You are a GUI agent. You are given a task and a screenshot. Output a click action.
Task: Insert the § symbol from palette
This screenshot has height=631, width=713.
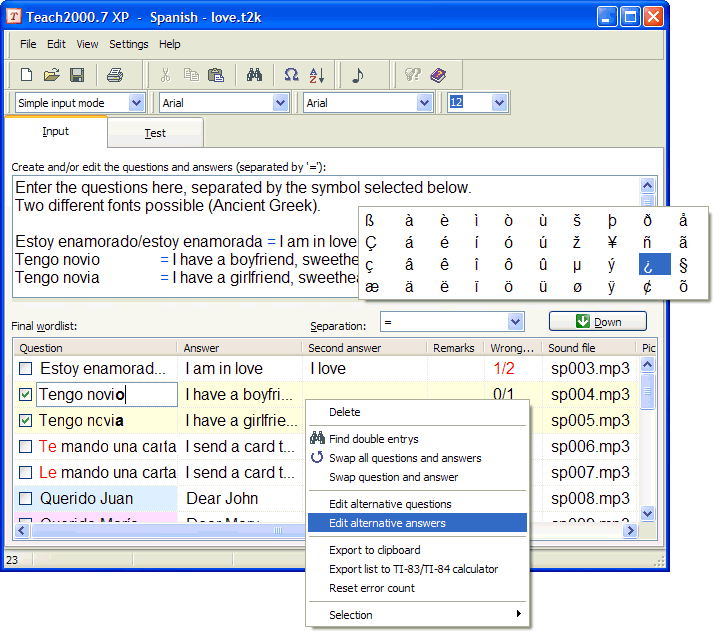[683, 265]
